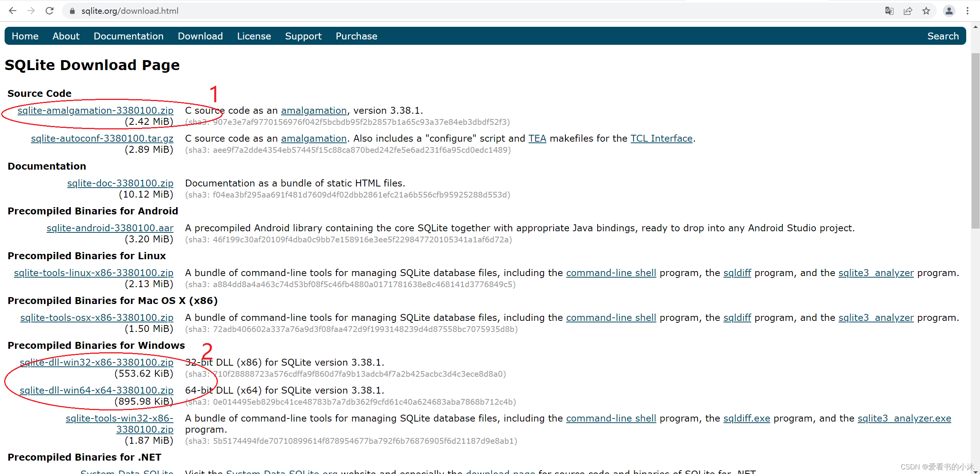Open the sqldiff.exe link

click(x=746, y=418)
